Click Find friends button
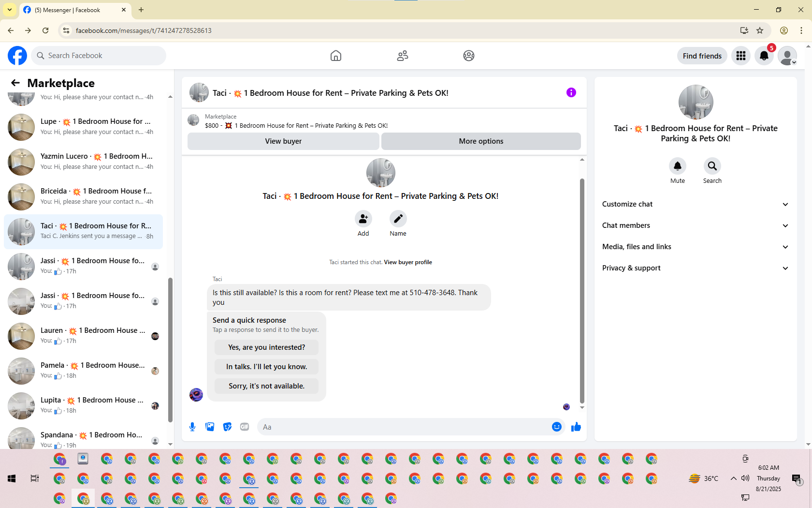Viewport: 812px width, 508px height. coord(702,56)
